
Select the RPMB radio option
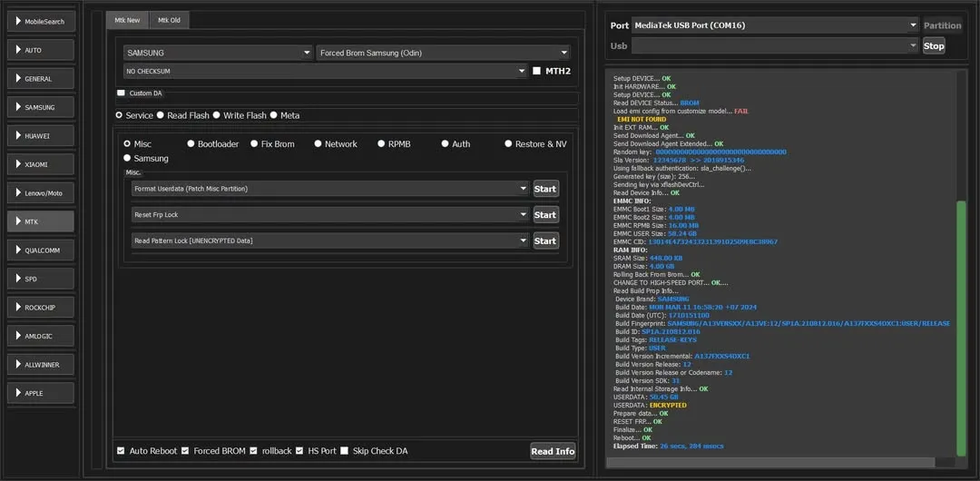(381, 144)
